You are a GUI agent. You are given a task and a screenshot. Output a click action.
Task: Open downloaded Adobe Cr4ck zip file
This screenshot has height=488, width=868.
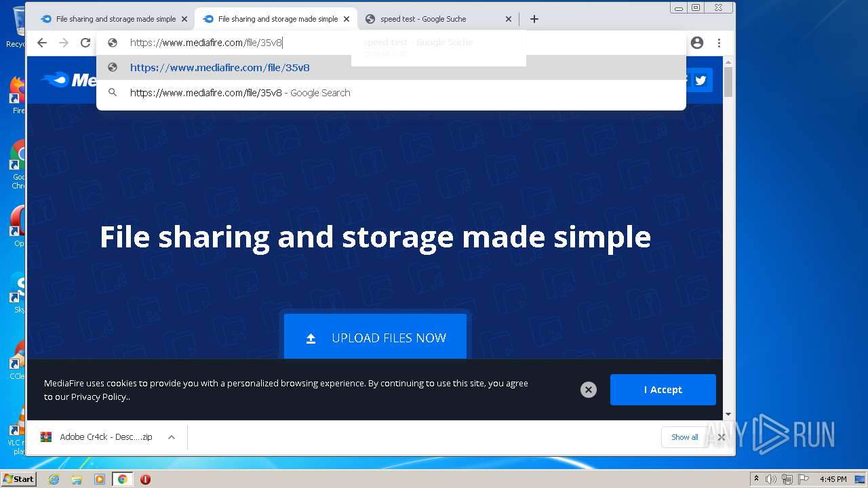pos(106,437)
